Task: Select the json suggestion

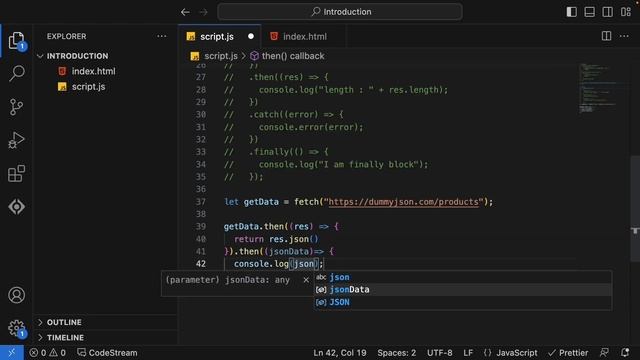Action: (463, 277)
